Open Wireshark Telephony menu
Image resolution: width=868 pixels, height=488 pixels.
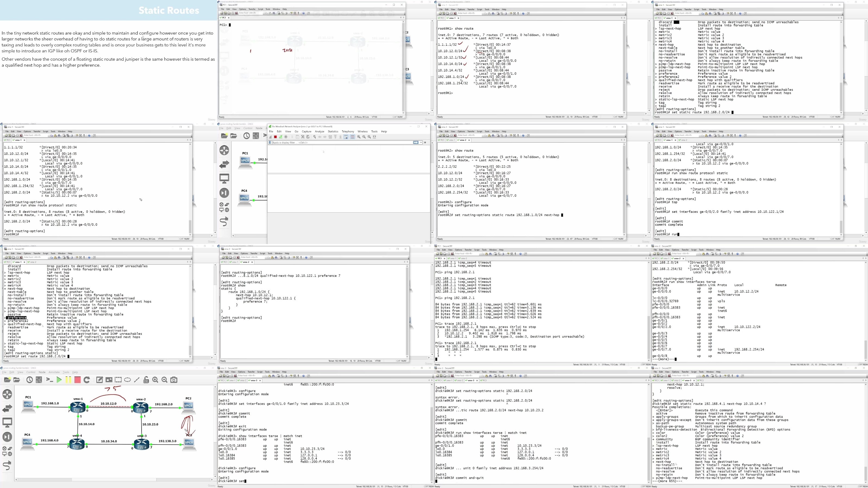(348, 131)
